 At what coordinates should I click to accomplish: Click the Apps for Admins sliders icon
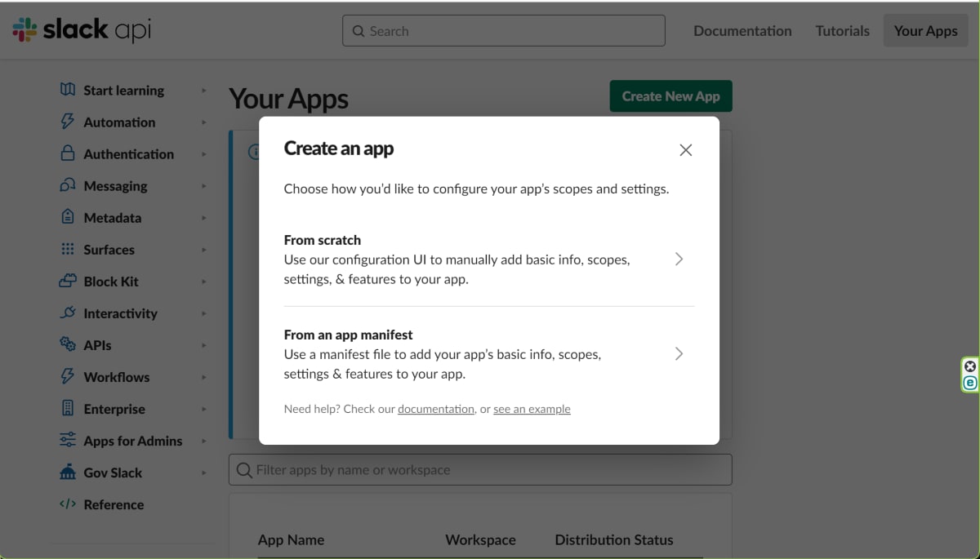[x=68, y=440]
